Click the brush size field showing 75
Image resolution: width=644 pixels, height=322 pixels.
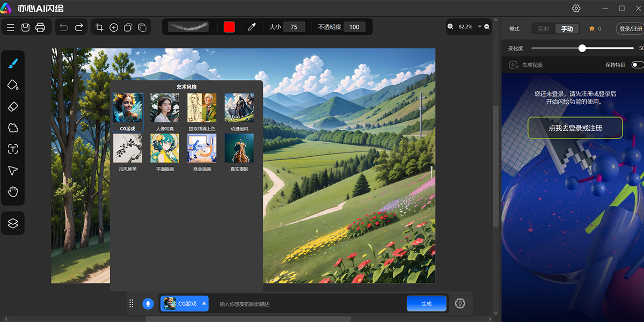point(294,27)
